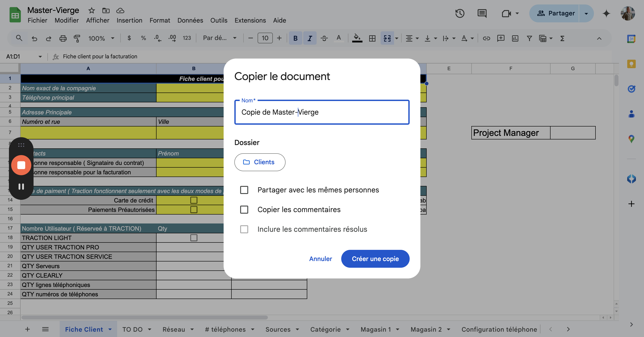This screenshot has height=337, width=644.
Task: Open functions sigma icon
Action: point(562,38)
